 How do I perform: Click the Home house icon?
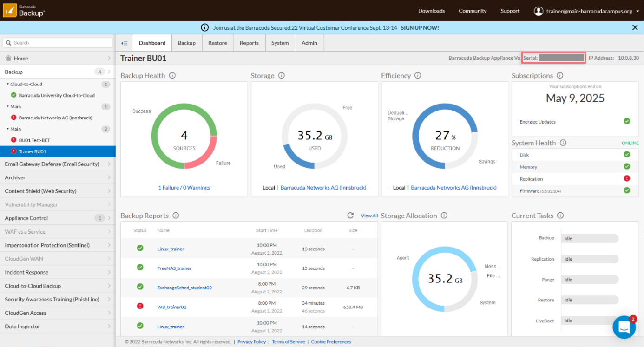[x=8, y=58]
